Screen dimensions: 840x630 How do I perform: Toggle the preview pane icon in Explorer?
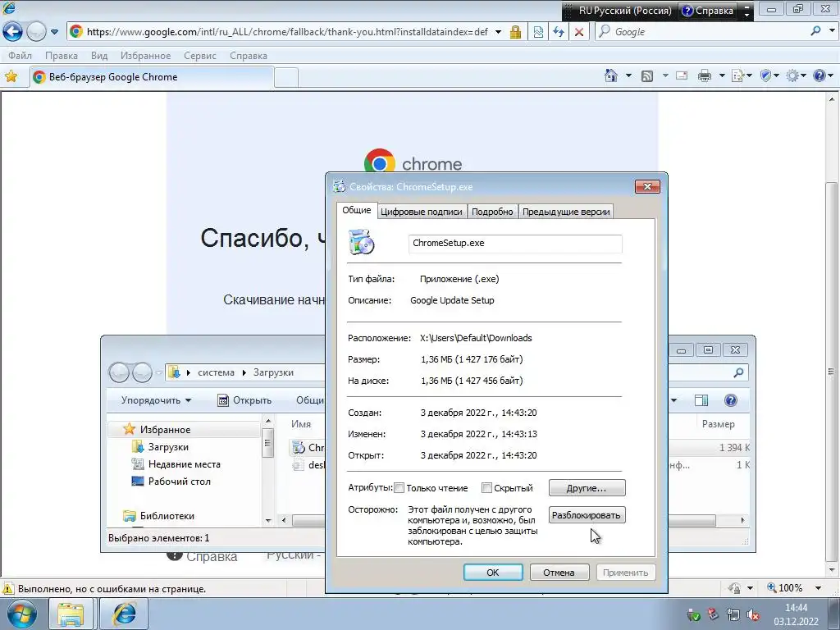click(x=701, y=400)
